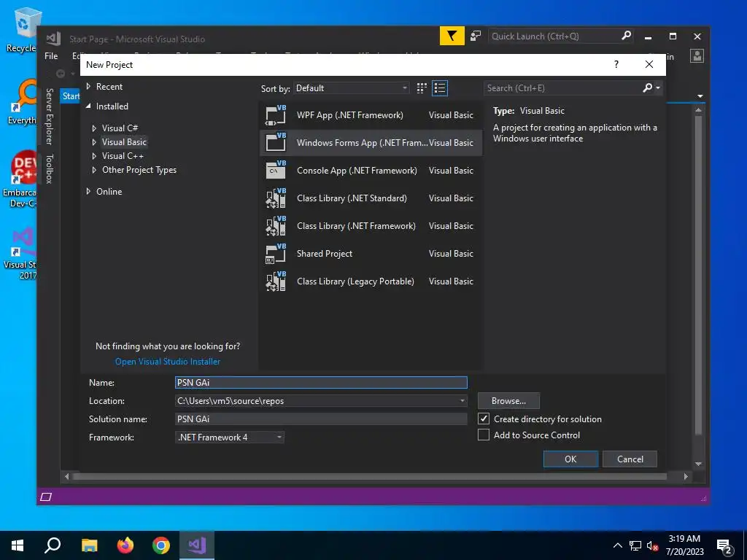Show hidden system tray icons
Viewport: 747px width, 560px height.
click(617, 545)
